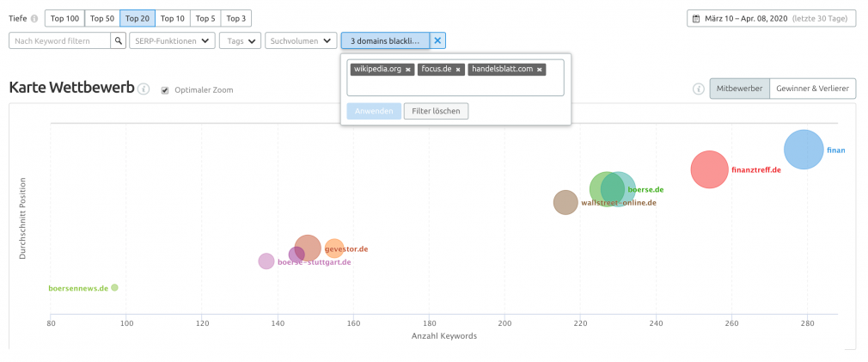Click the Durchschnitt Position axis title
Viewport: 868px width, 362px height.
[x=22, y=218]
